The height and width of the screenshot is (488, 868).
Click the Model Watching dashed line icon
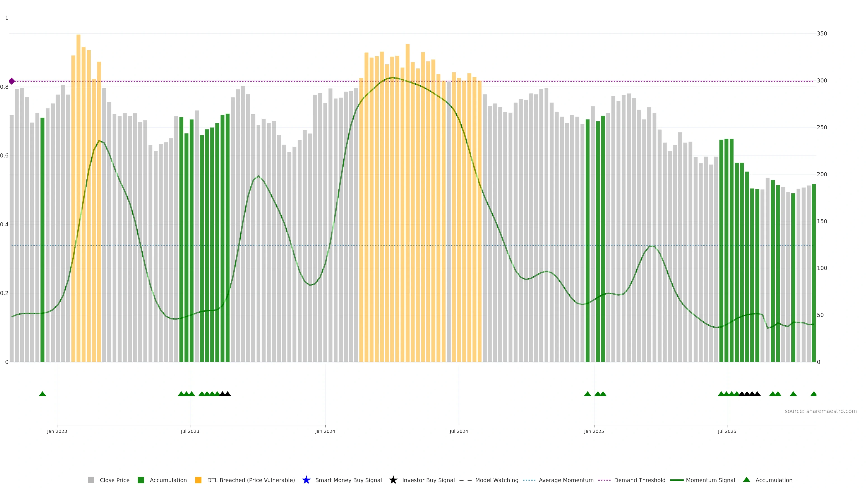point(465,480)
